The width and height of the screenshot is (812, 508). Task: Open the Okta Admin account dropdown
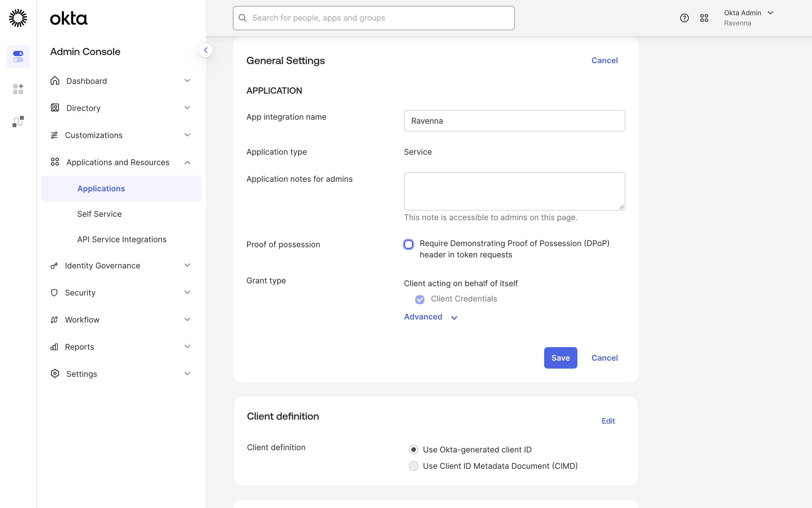[x=749, y=18]
